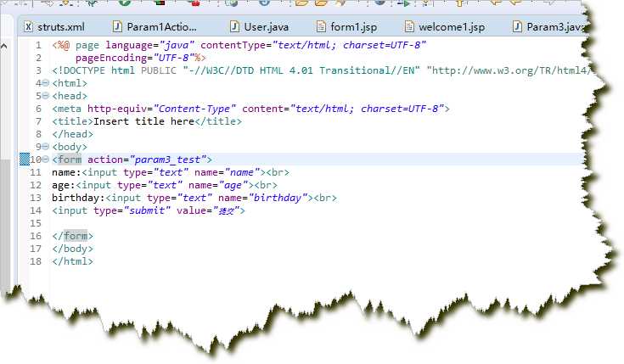Screen dimensions: 624x364
Task: Click the left vertical scrollbar thumb
Action: [5, 225]
